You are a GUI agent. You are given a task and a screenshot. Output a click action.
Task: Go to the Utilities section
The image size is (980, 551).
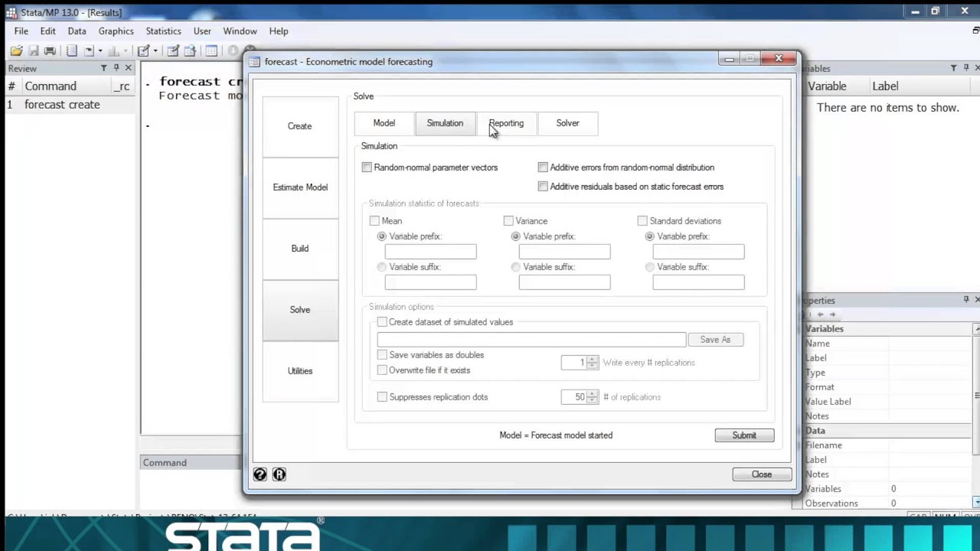[x=300, y=371]
